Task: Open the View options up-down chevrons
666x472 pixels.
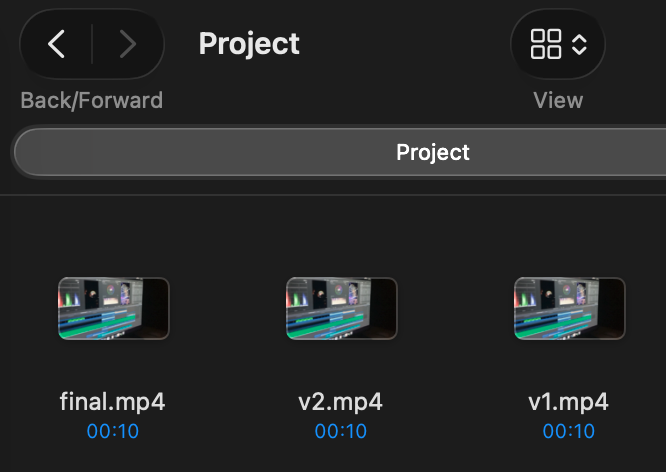Action: tap(580, 44)
